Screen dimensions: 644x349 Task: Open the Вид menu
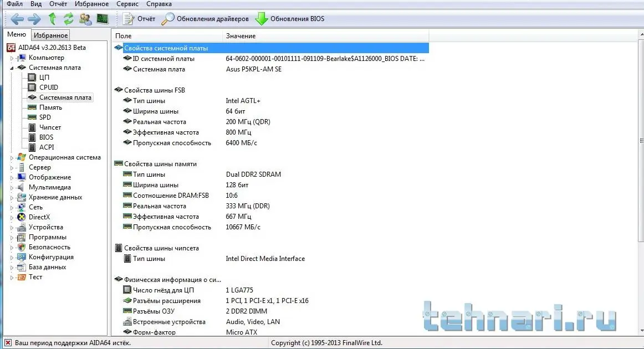coord(36,4)
